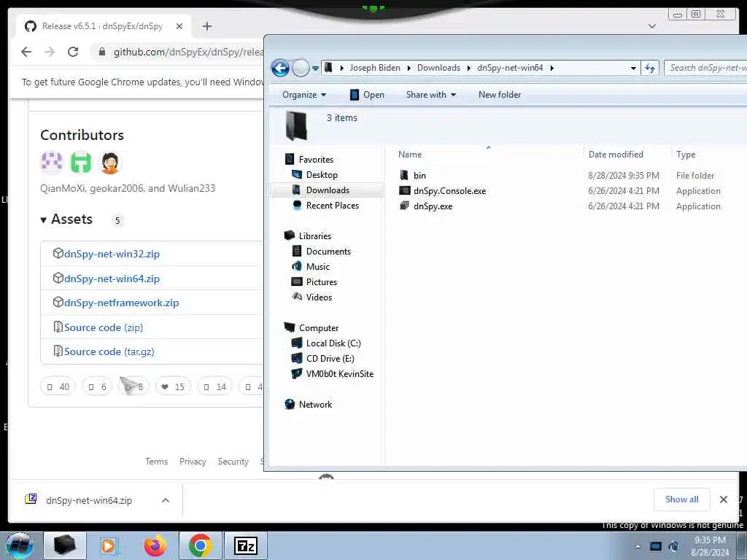Open the Organize menu in Explorer
The width and height of the screenshot is (747, 560).
coord(304,95)
